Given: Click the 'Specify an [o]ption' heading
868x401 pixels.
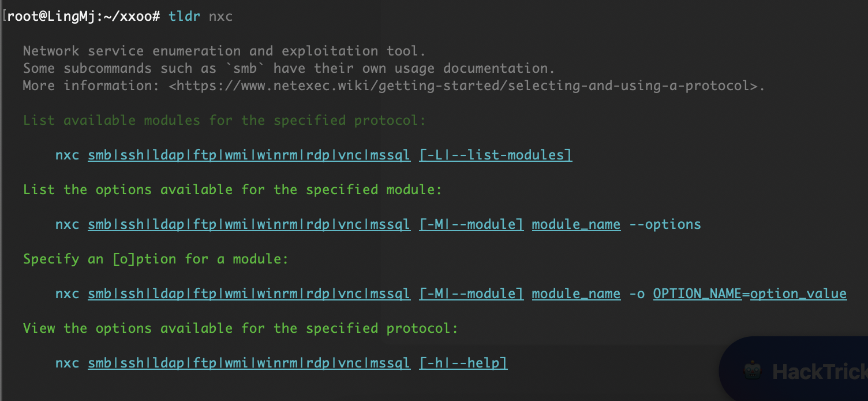Looking at the screenshot, I should 156,259.
